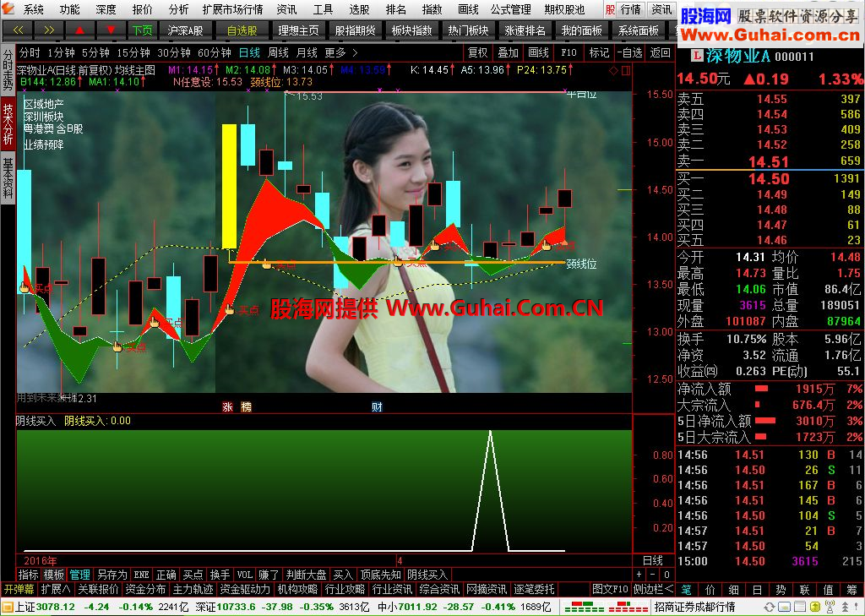Switch to the 行情 tab at top right

[630, 9]
